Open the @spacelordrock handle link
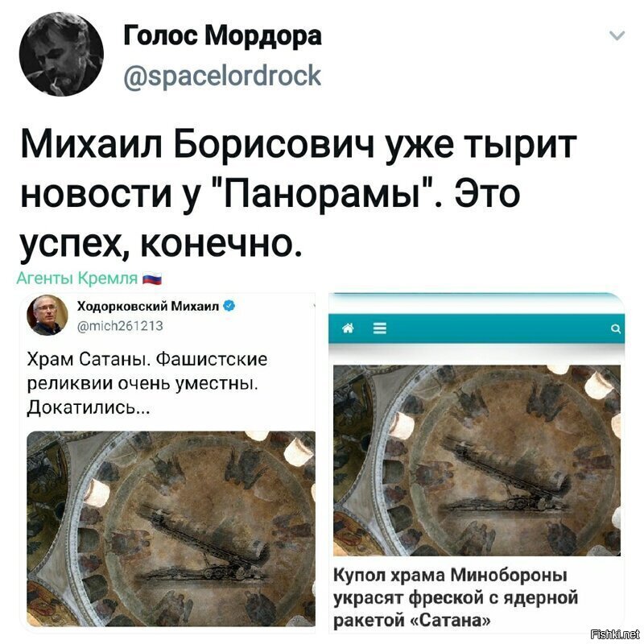The image size is (644, 644). click(x=222, y=76)
